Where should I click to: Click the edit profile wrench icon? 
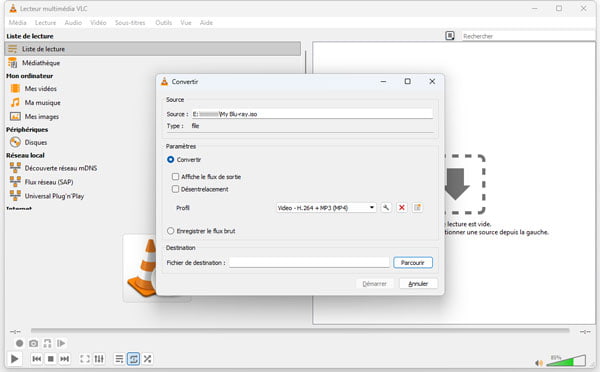pyautogui.click(x=386, y=207)
